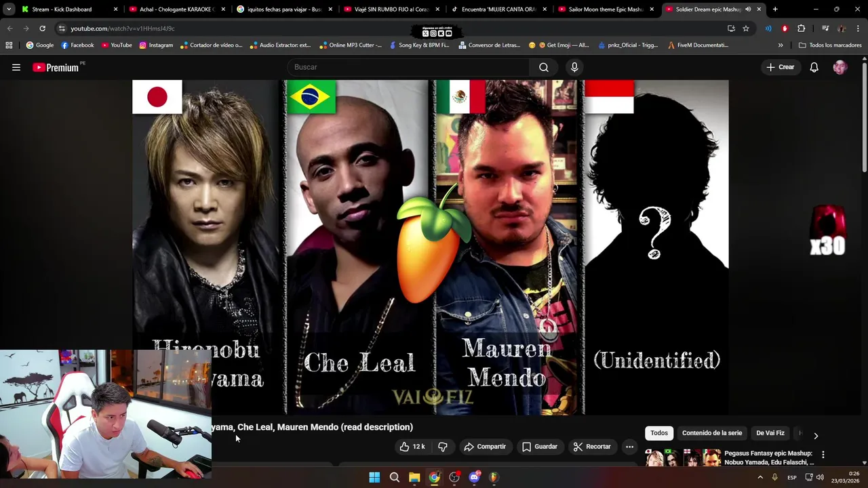Screen dimensions: 868x488
Task: Go back in browser history
Action: coord(9,28)
